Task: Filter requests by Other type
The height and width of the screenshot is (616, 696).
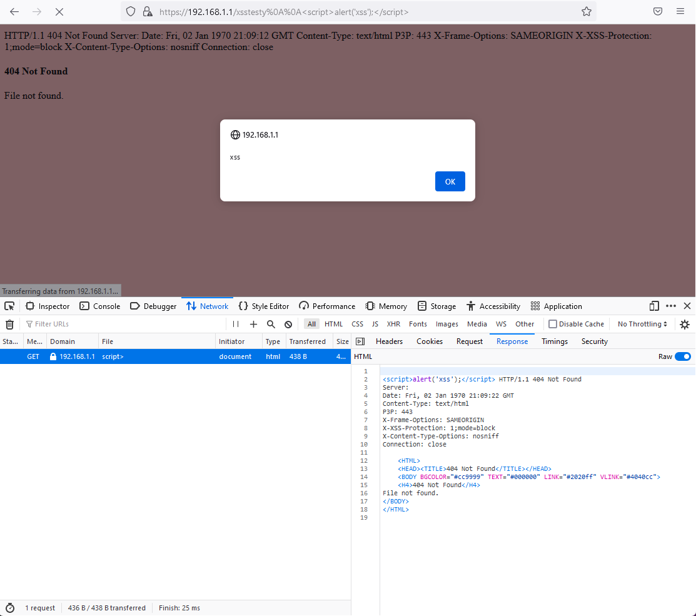Action: [x=524, y=324]
